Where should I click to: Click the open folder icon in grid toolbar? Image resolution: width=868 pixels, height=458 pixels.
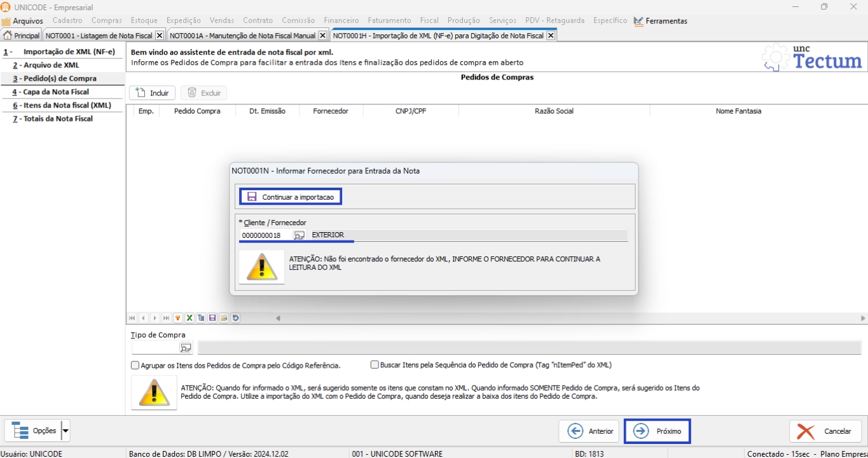coord(224,318)
